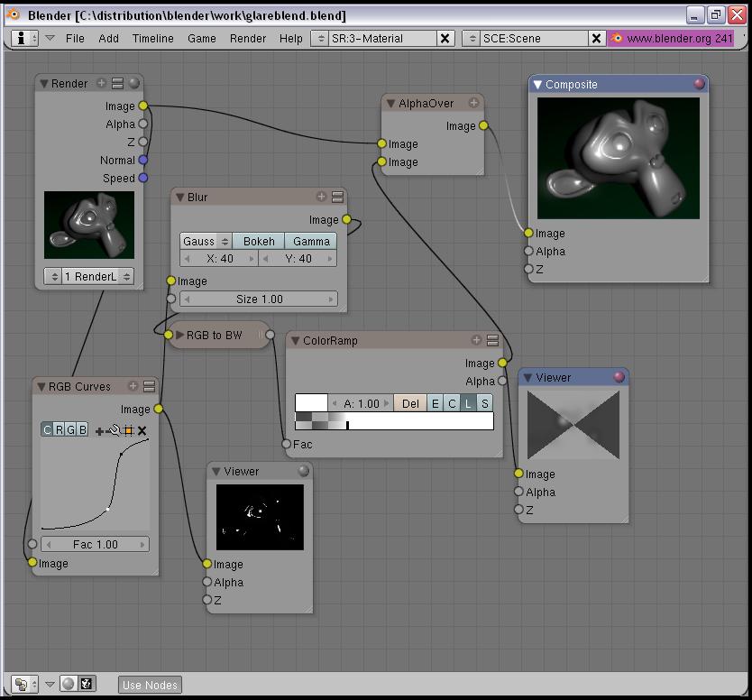This screenshot has width=752, height=700.
Task: Open SR:3-Material screen selector dropdown
Action: coord(321,39)
